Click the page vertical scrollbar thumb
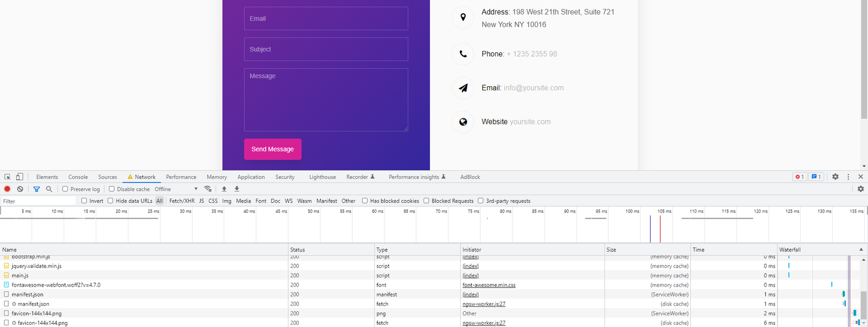Viewport: 868px width, 327px height. (x=864, y=59)
